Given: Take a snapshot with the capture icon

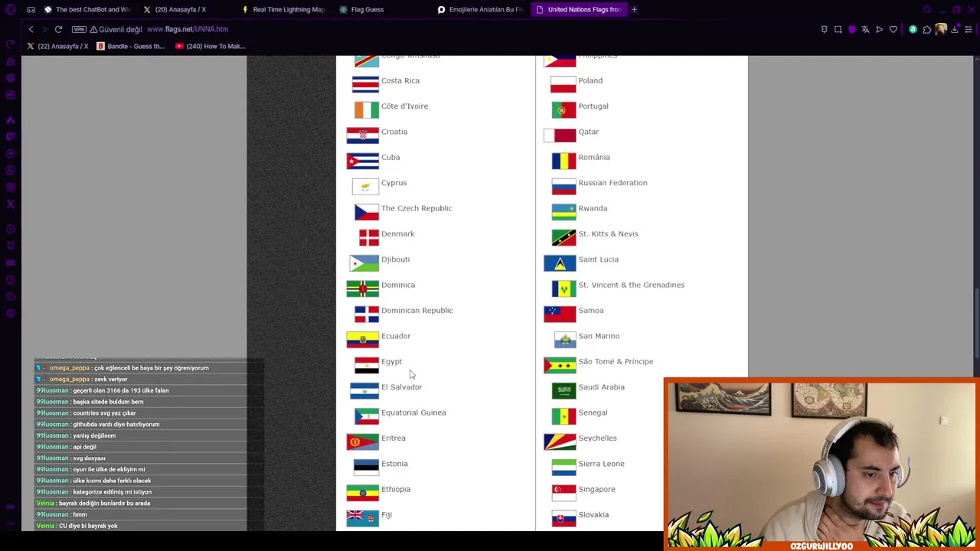Looking at the screenshot, I should [838, 29].
